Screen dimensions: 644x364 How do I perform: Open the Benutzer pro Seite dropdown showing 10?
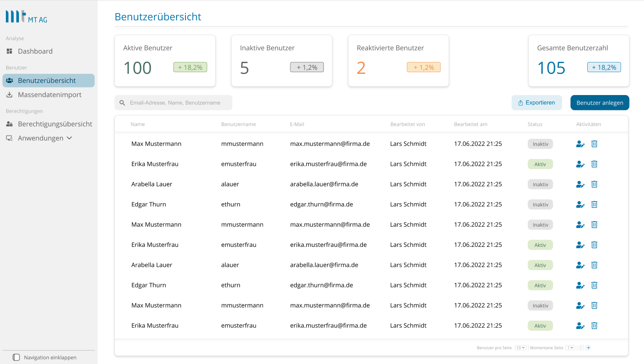coord(521,348)
